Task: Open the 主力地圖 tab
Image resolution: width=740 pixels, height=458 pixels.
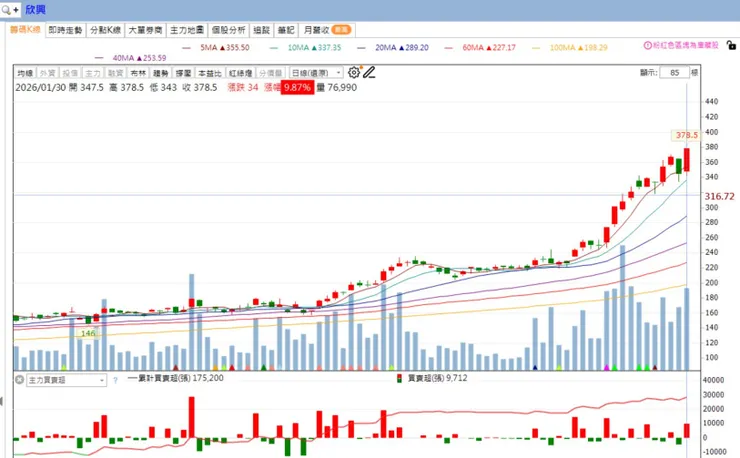Action: pos(187,30)
